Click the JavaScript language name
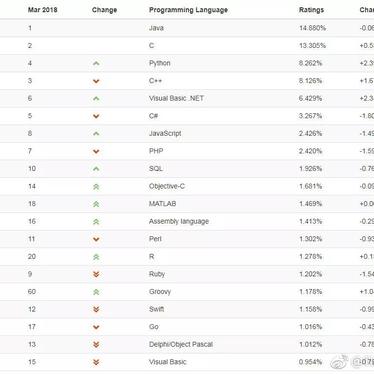Screen dimensions: 374x374 pos(165,133)
